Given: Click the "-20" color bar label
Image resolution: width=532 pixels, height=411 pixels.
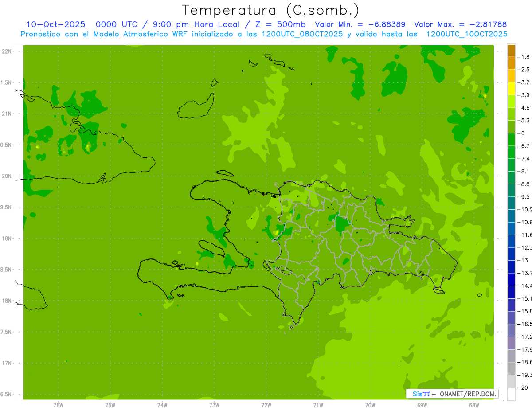Looking at the screenshot, I should click(524, 388).
